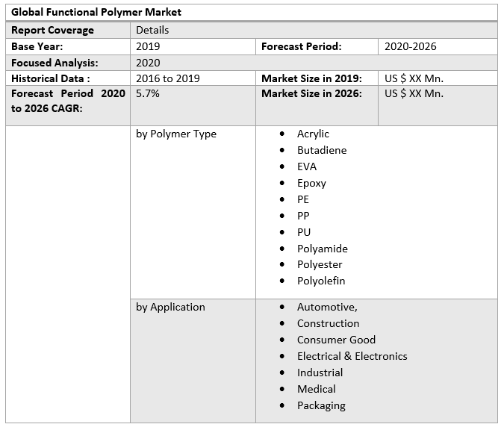Click the Epoxy list item
504x430 pixels.
(311, 183)
